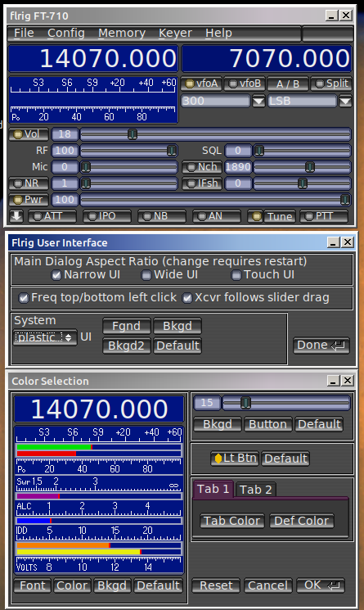This screenshot has height=610, width=364.
Task: Click OK in Color Selection
Action: pos(321,585)
